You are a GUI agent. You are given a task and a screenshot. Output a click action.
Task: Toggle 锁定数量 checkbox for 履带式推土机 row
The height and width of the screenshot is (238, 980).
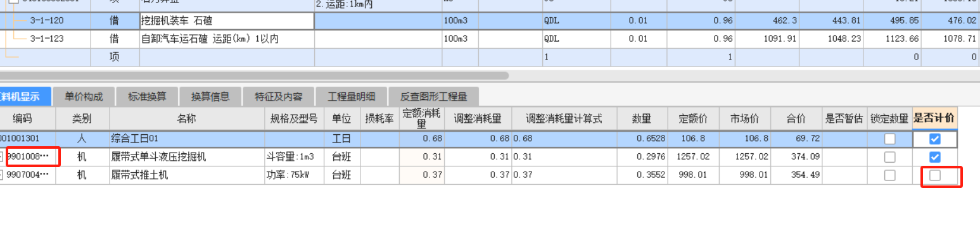point(889,175)
